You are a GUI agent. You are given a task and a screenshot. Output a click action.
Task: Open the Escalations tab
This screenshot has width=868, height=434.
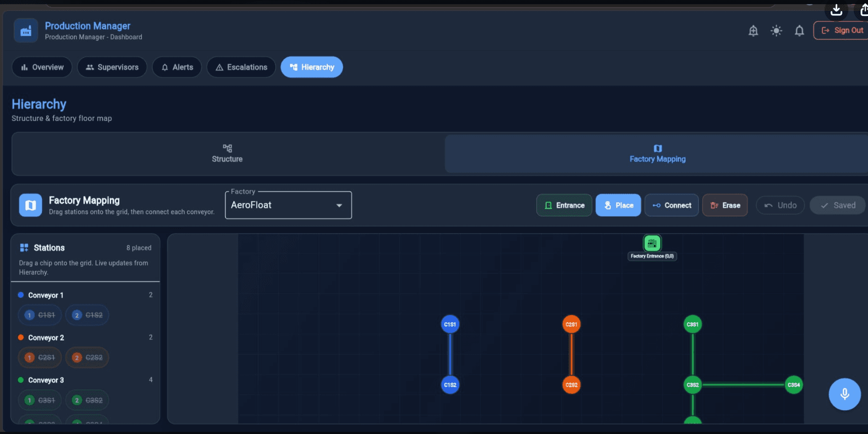click(241, 67)
